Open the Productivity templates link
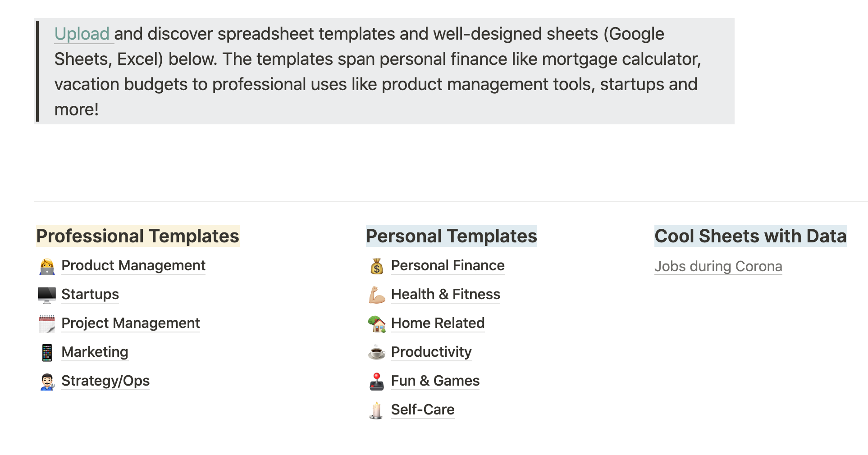This screenshot has width=868, height=455. pyautogui.click(x=431, y=352)
